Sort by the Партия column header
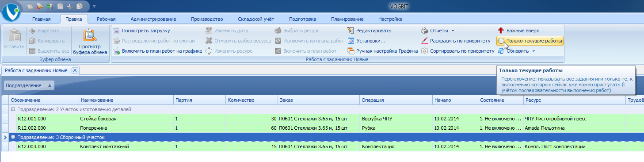644x162 pixels. tap(199, 100)
